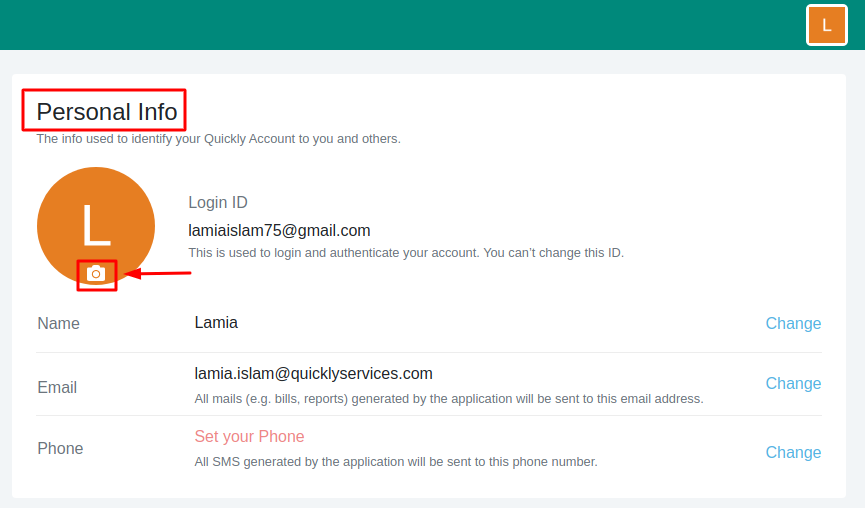
Task: Click Set your Phone text
Action: 249,437
